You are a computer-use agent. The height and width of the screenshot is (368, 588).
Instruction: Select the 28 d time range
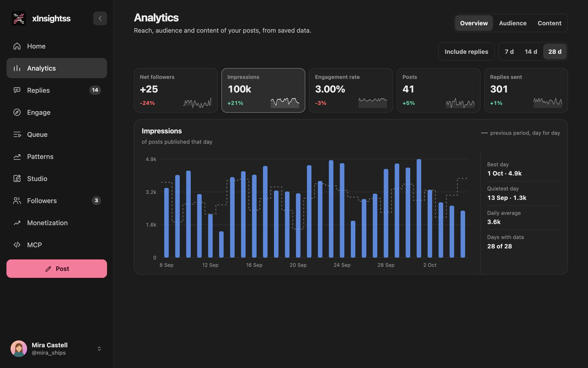555,52
